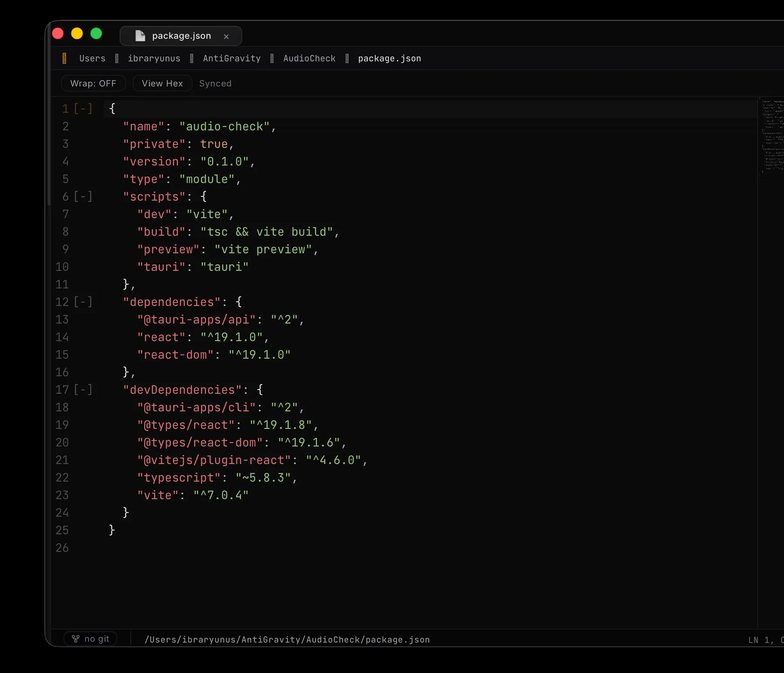Click the green maximize window button
784x673 pixels.
96,34
